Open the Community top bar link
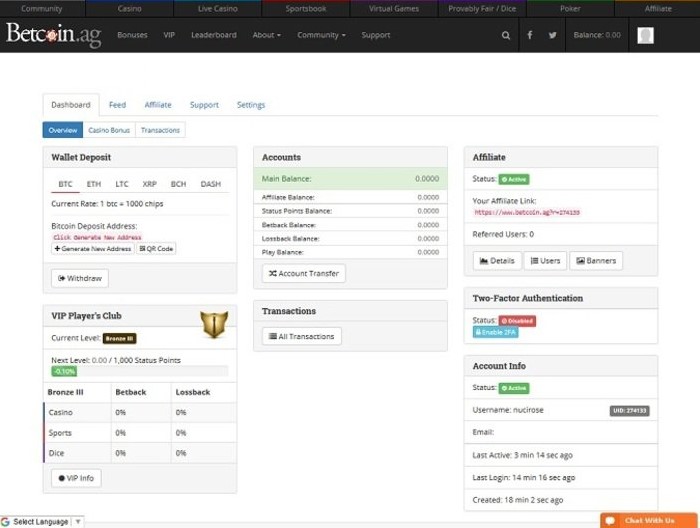The image size is (700, 528). click(42, 8)
